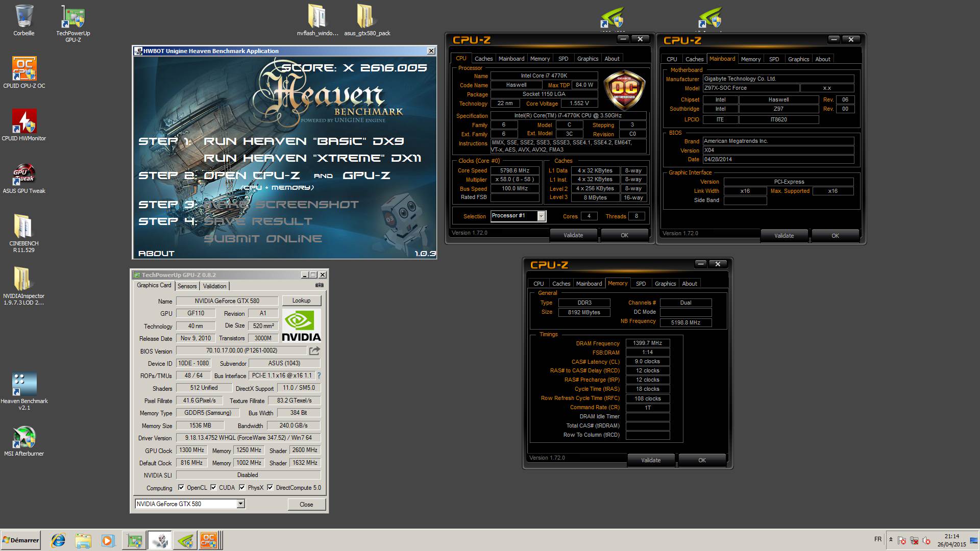Open the Graphics tab in the mainboard CPU-Z window
980x551 pixels.
798,59
